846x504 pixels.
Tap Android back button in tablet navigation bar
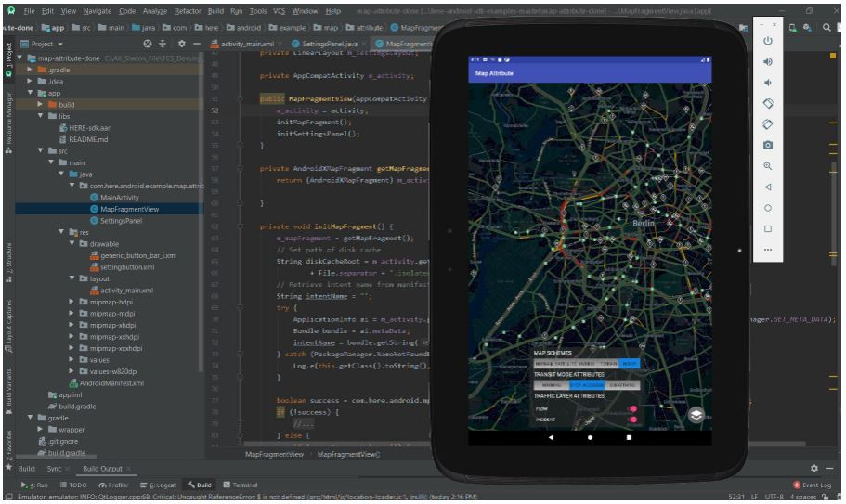coord(551,438)
